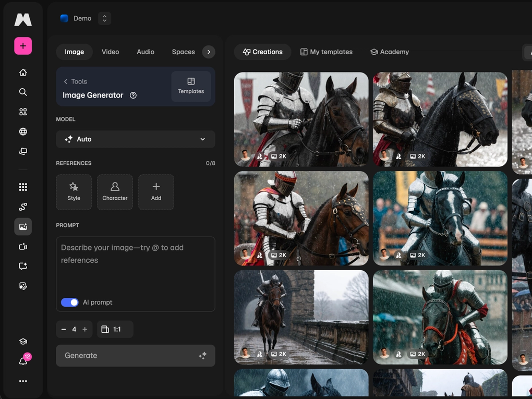Open the globe community icon
The height and width of the screenshot is (399, 532).
[23, 131]
